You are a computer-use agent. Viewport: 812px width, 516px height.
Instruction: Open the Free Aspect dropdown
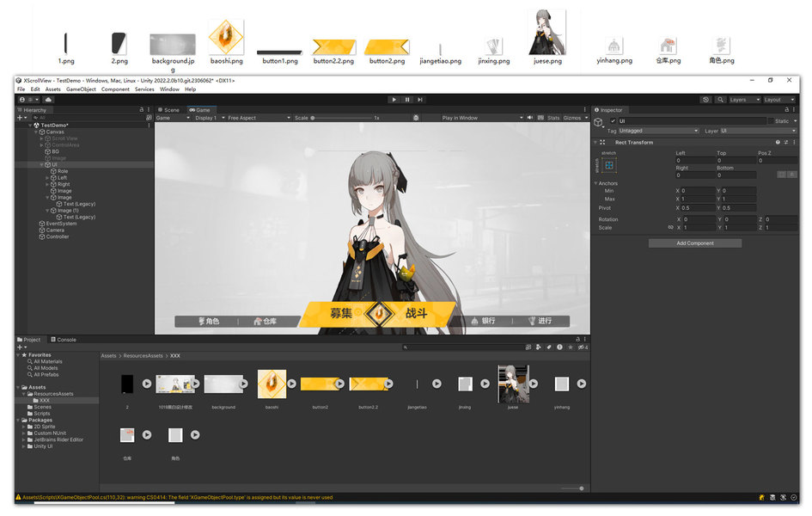(259, 118)
